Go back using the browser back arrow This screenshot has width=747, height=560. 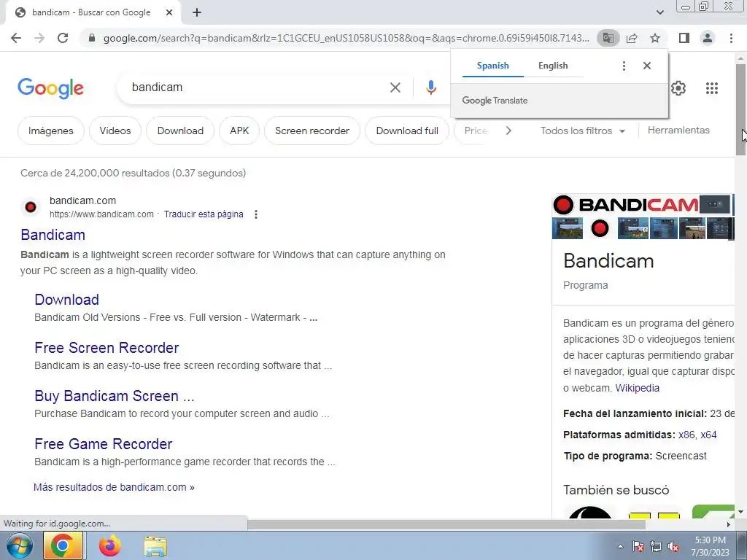click(x=16, y=38)
